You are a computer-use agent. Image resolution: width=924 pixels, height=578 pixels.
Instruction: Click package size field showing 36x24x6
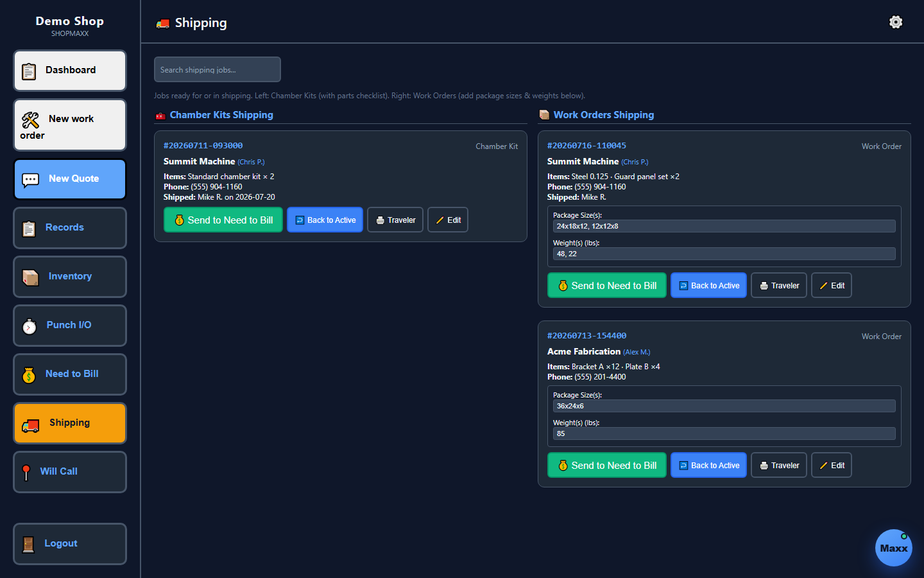coord(724,406)
